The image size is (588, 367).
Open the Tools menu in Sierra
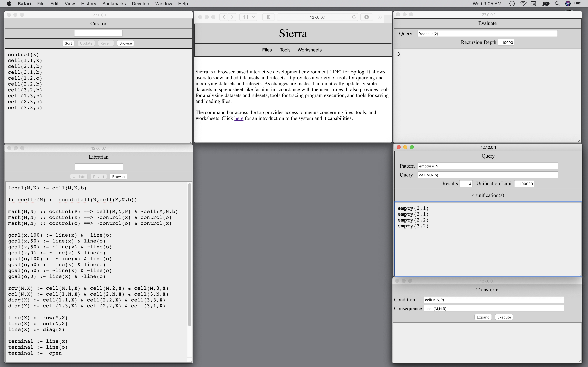pyautogui.click(x=285, y=50)
